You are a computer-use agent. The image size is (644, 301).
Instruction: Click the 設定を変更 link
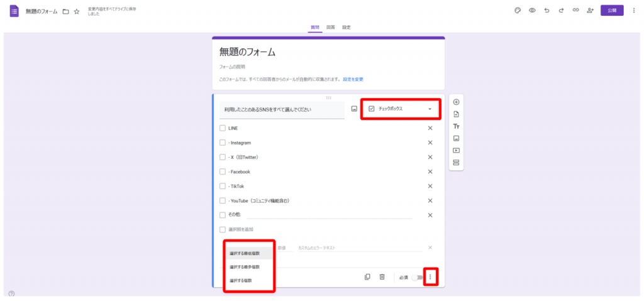tap(353, 80)
